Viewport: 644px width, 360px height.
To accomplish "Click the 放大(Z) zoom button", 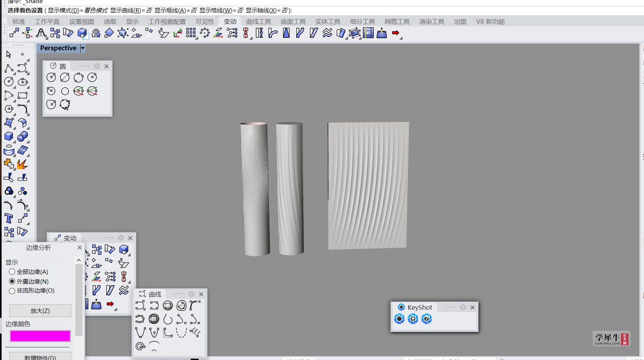I will 40,311.
